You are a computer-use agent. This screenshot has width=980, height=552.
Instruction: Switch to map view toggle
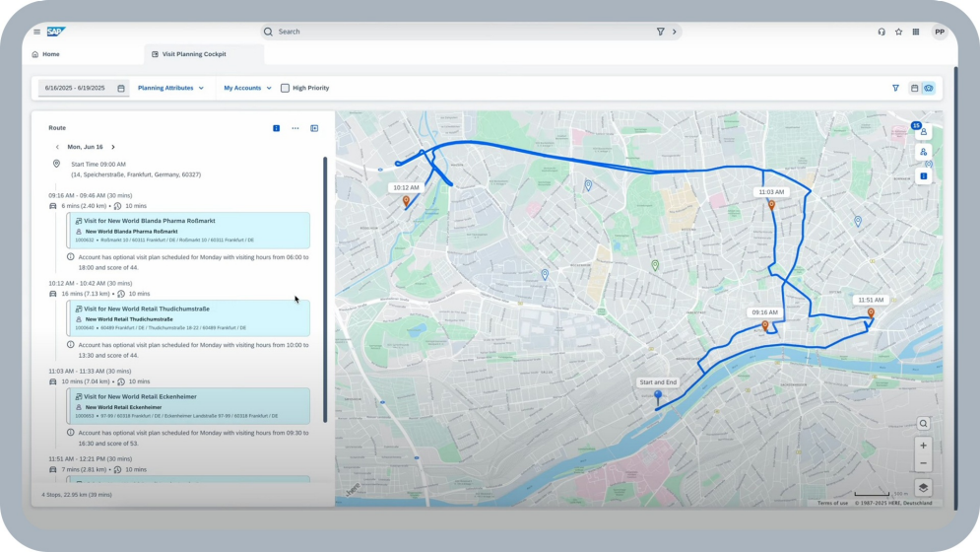pyautogui.click(x=929, y=89)
